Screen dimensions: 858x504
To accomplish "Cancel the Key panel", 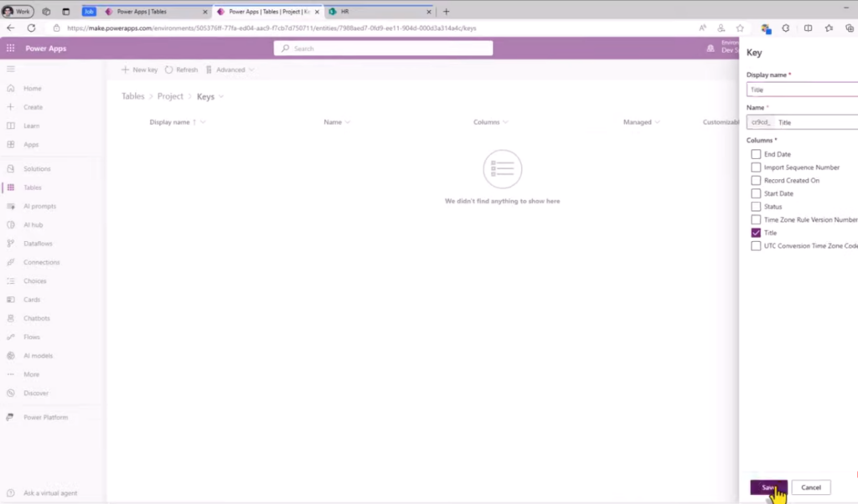I will (x=811, y=487).
